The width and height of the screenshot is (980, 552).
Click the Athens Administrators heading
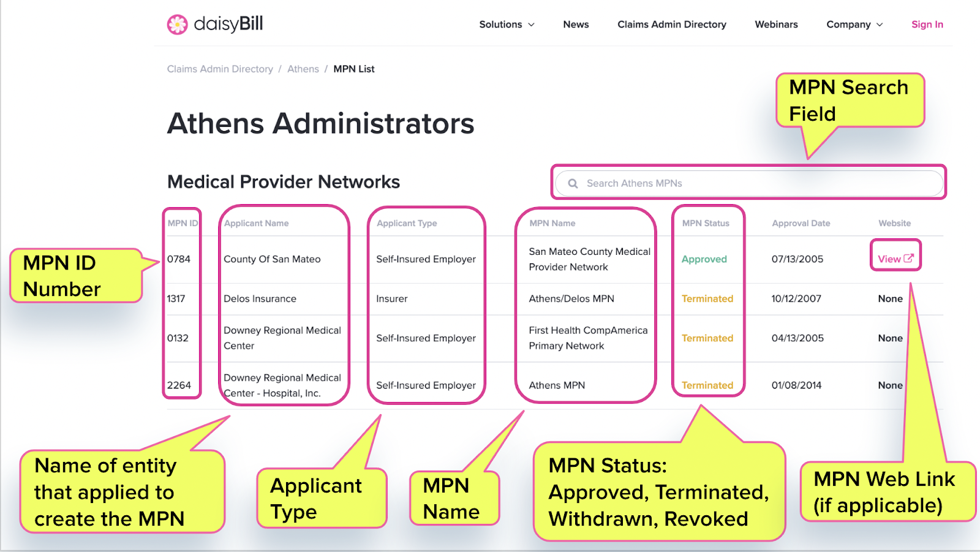[320, 124]
